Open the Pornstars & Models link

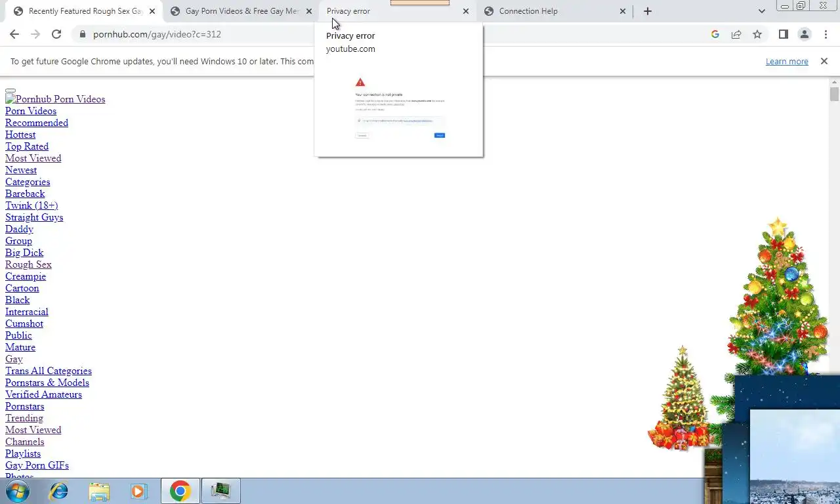point(47,383)
